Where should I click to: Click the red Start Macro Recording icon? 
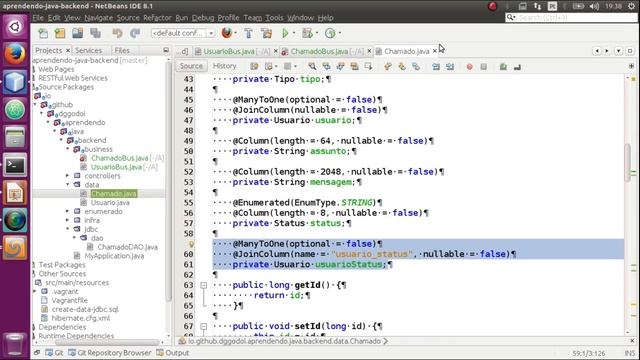(x=469, y=67)
